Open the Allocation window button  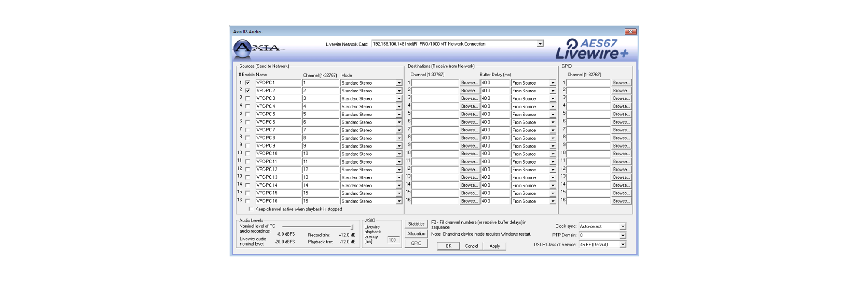[416, 233]
